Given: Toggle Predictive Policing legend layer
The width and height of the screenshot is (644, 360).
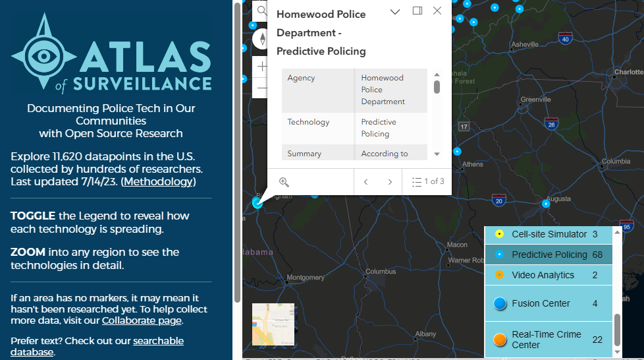Looking at the screenshot, I should pyautogui.click(x=549, y=255).
